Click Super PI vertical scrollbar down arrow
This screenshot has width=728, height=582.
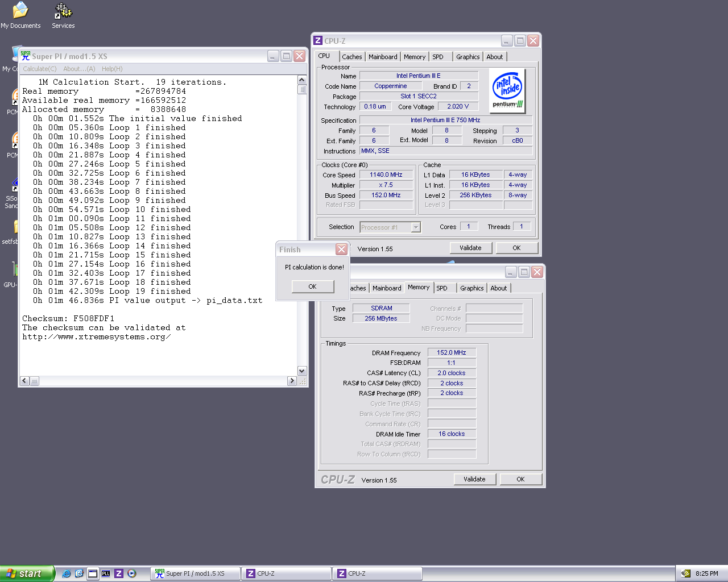(302, 371)
